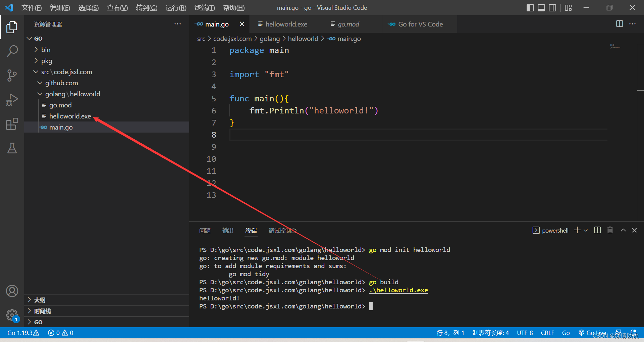Screen dimensions: 644x342
Task: Click the .\helloworld.exe terminal link
Action: click(x=398, y=290)
